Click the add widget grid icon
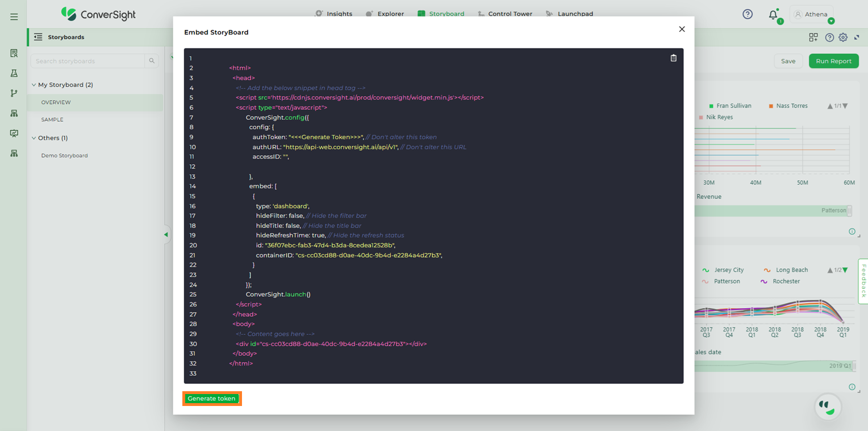Image resolution: width=868 pixels, height=431 pixels. click(813, 38)
